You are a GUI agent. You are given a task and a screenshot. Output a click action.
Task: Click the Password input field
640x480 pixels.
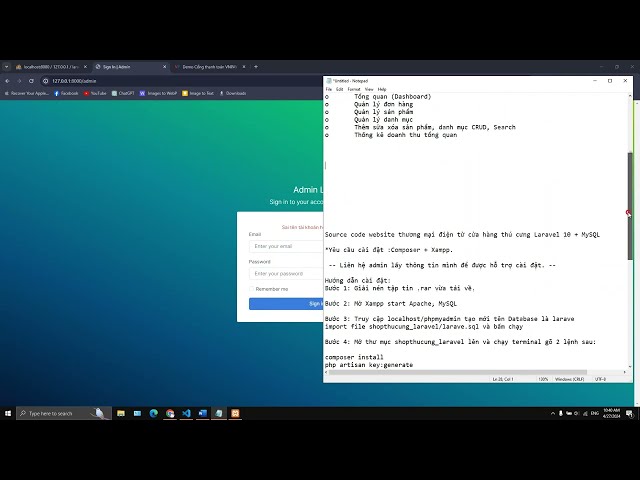coord(286,273)
